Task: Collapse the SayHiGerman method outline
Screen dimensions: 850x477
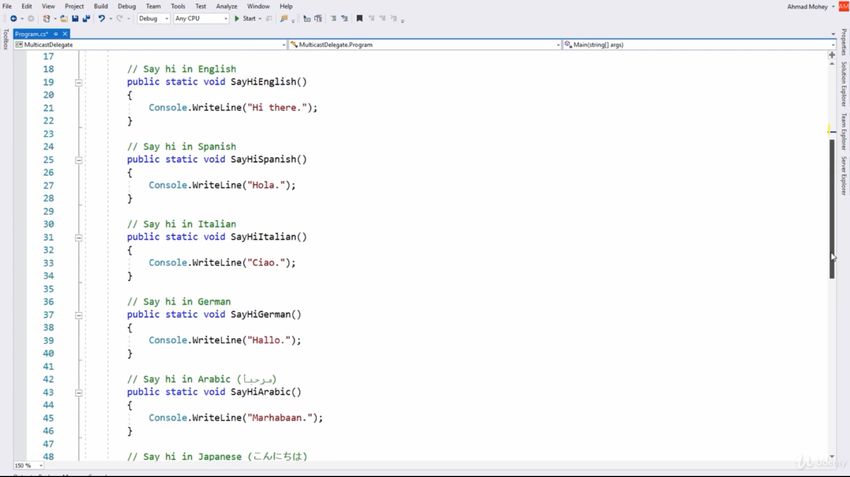Action: click(79, 315)
